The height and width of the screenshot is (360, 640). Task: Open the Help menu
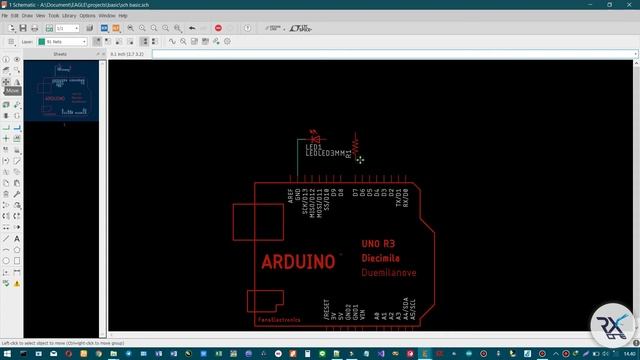click(x=123, y=16)
